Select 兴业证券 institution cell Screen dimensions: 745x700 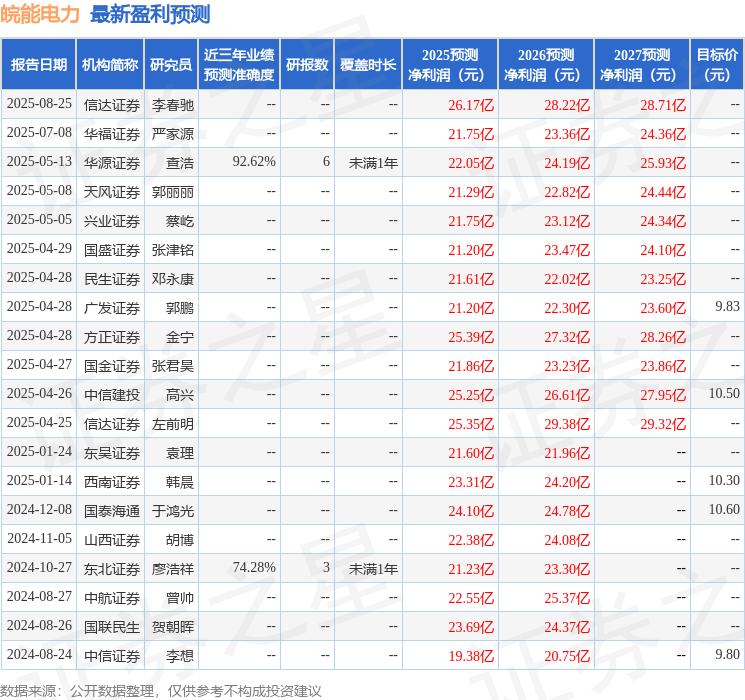pos(112,221)
